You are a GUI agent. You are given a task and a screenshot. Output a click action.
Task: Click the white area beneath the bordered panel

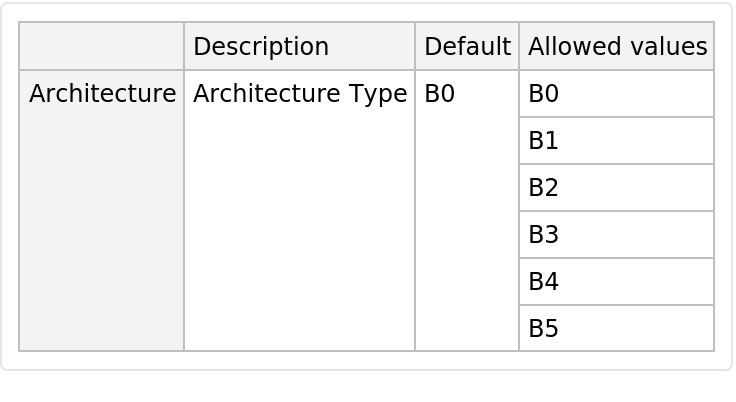tap(366, 387)
